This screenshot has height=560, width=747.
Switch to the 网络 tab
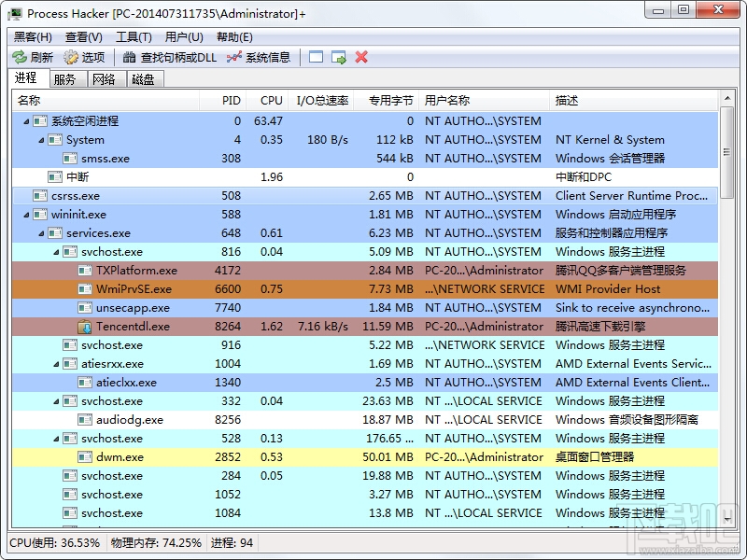click(x=106, y=79)
